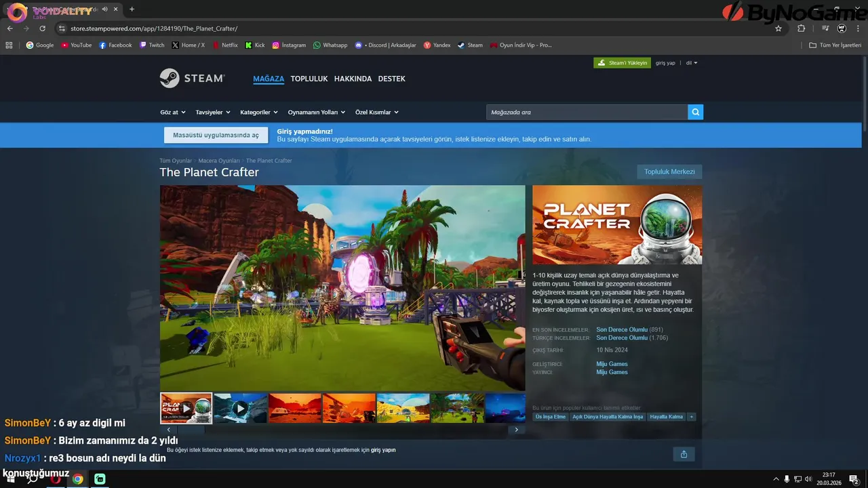This screenshot has height=488, width=868.
Task: Open the Chrome three-dot menu
Action: coord(858,28)
